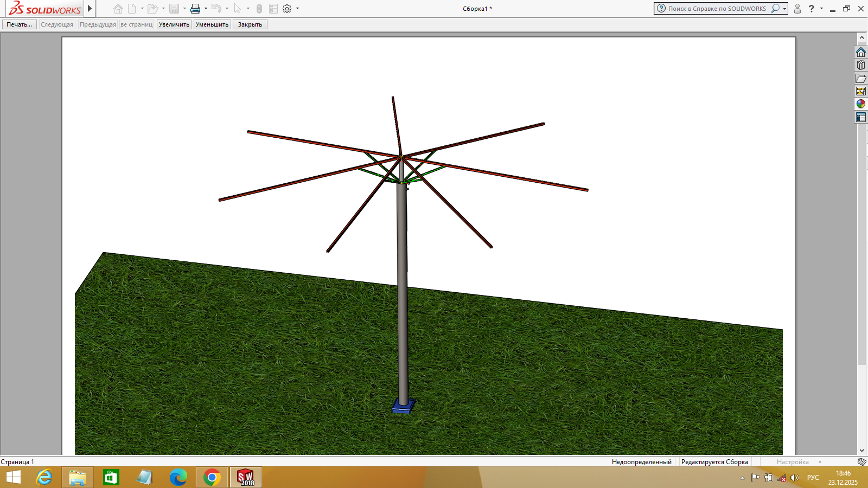
Task: Open the SOLIDWORKS menu flyout arrow
Action: (x=90, y=9)
